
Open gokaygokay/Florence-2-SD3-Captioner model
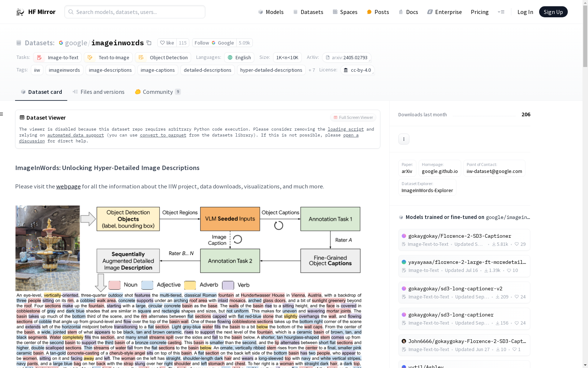pyautogui.click(x=464, y=240)
